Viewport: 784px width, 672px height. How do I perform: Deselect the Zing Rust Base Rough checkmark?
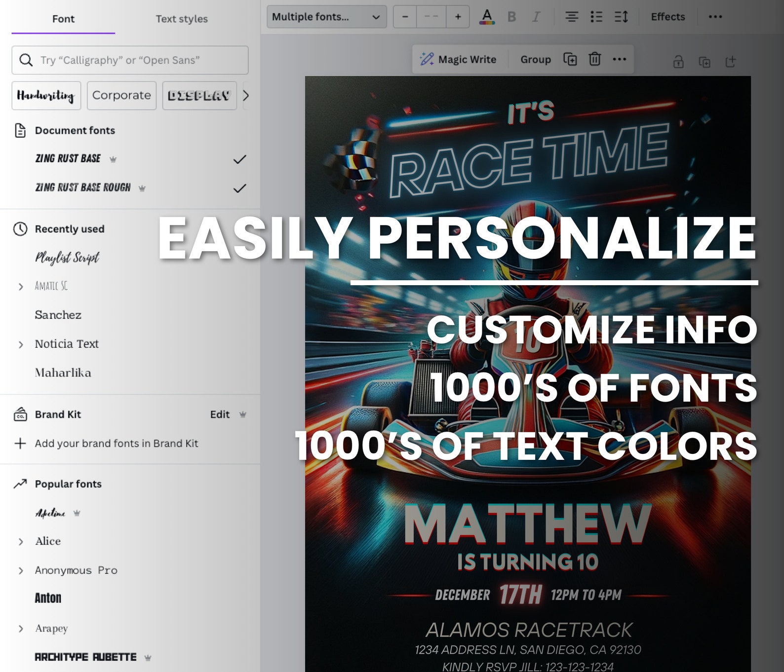(x=239, y=188)
